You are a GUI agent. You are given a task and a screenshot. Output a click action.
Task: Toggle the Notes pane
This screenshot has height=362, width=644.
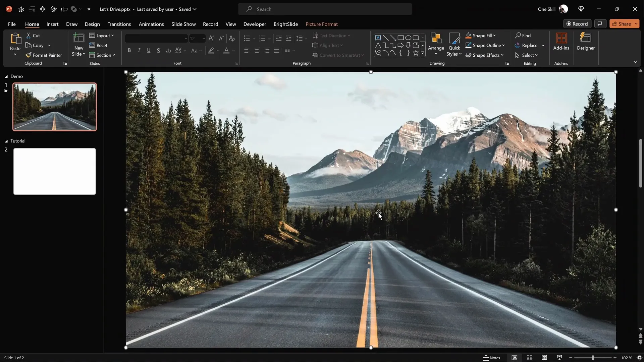click(491, 358)
